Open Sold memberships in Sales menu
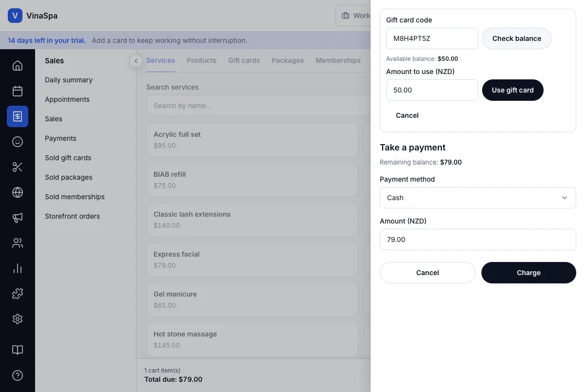The width and height of the screenshot is (585, 392). click(75, 197)
